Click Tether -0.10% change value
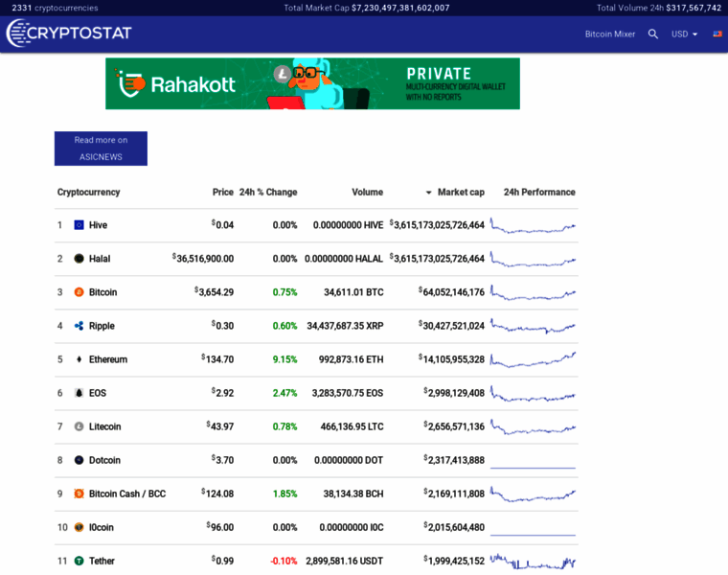 click(284, 561)
